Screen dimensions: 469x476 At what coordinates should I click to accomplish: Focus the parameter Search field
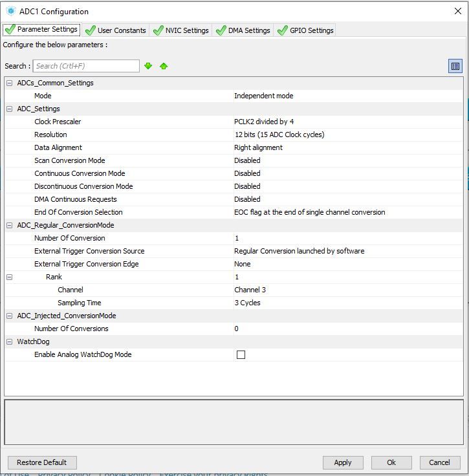(86, 66)
